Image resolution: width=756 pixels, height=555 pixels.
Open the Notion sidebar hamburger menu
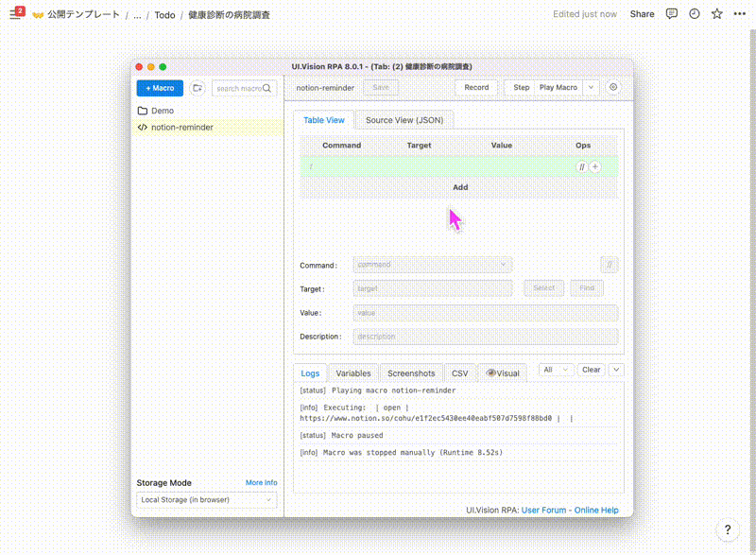point(15,14)
